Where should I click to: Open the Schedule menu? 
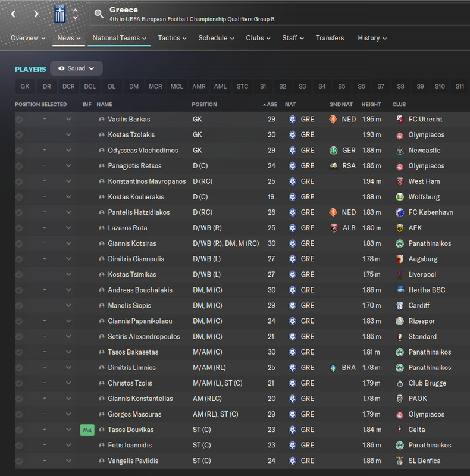(216, 38)
